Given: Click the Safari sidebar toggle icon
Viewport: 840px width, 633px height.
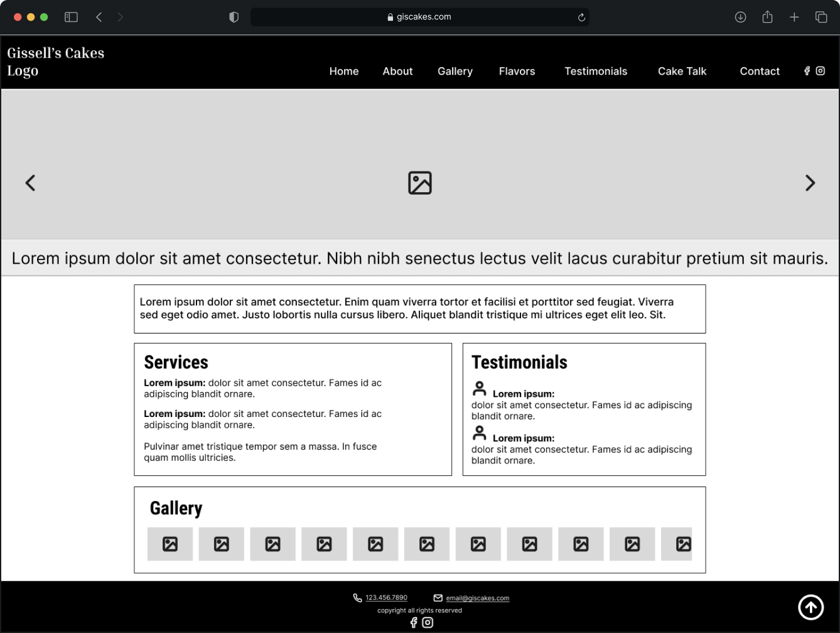Looking at the screenshot, I should [71, 17].
